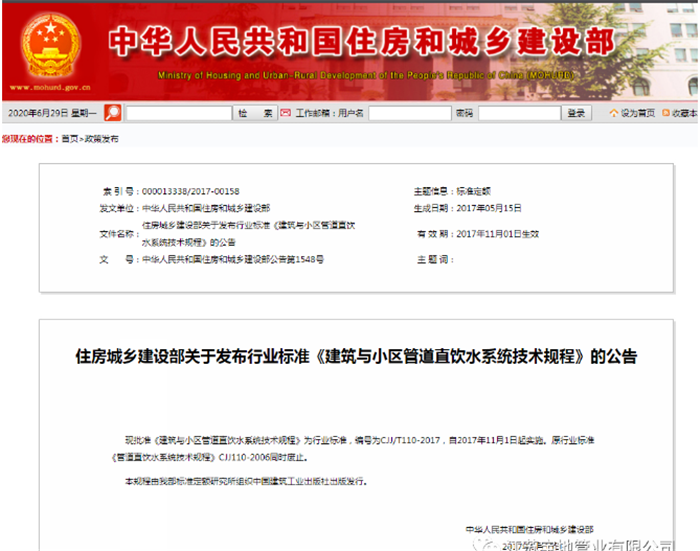This screenshot has width=700, height=551.
Task: Click the set-as-homepage house icon
Action: point(614,113)
